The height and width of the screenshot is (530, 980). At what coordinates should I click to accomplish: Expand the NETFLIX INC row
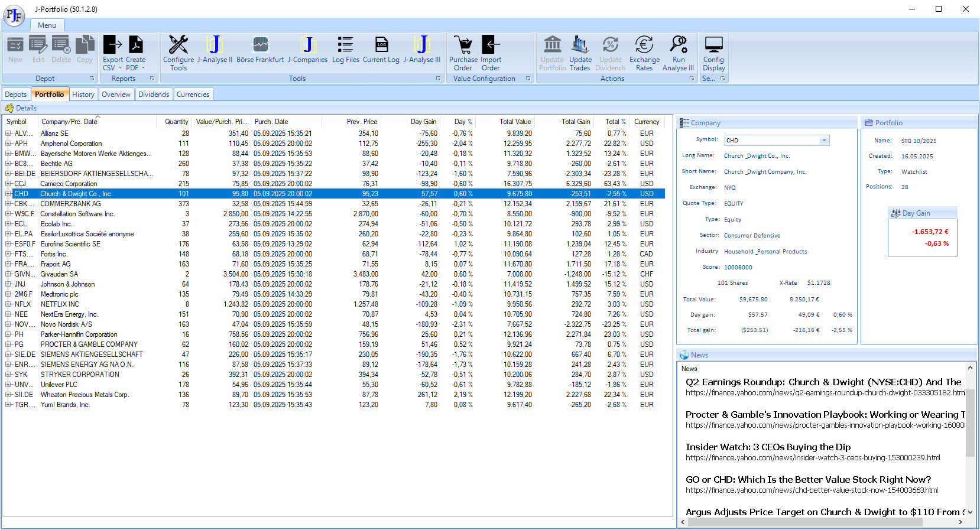[x=8, y=304]
